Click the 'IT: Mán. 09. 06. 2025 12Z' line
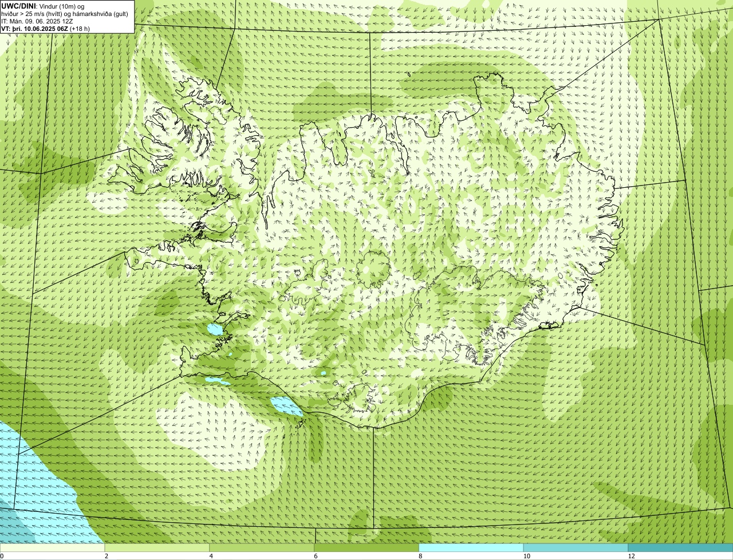The height and width of the screenshot is (560, 733). coord(37,21)
